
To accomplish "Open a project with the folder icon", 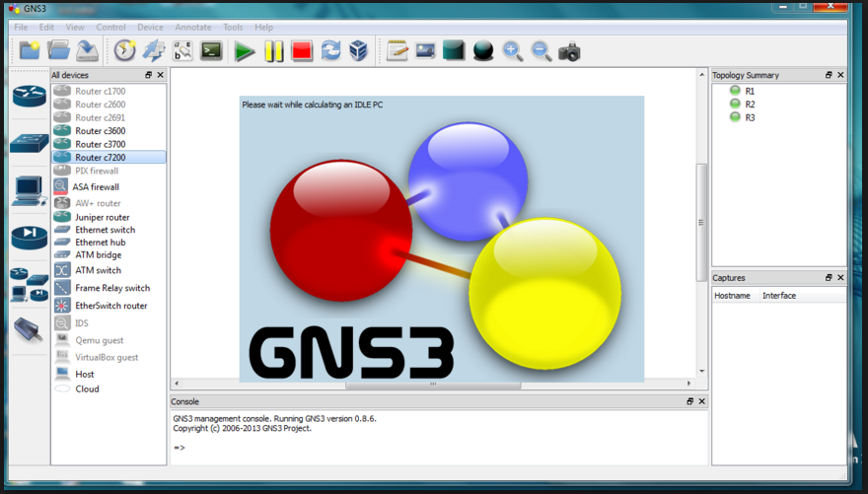I will point(58,51).
